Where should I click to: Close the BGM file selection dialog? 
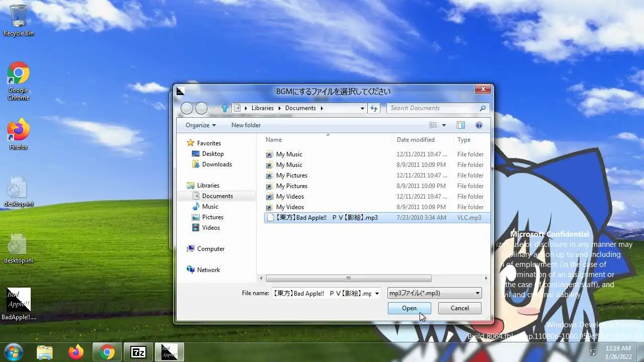coord(483,89)
